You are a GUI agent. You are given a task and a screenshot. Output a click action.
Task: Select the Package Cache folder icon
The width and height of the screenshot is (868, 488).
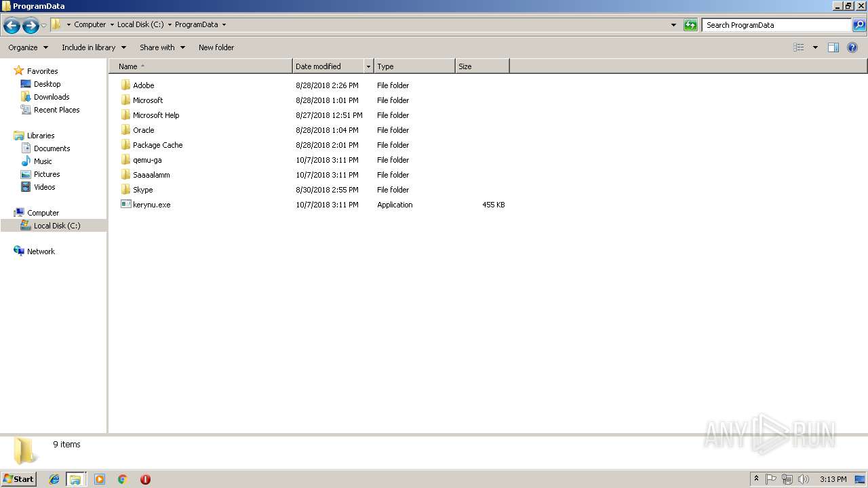pyautogui.click(x=125, y=145)
